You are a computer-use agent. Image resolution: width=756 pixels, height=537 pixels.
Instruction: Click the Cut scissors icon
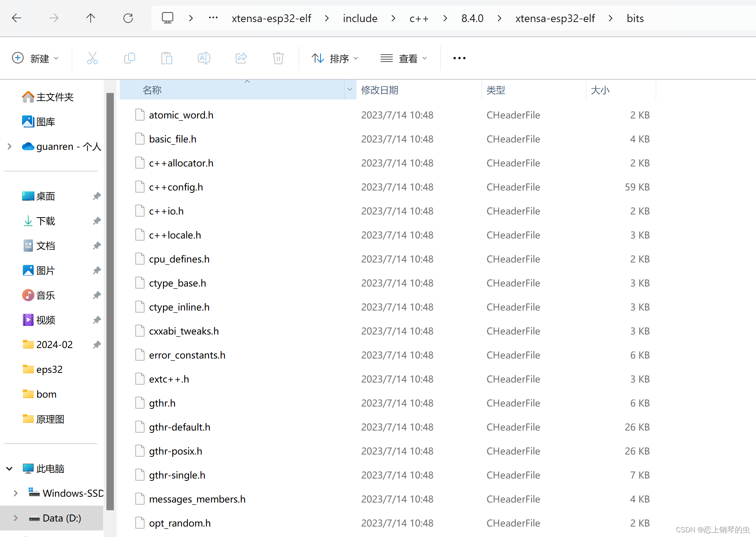coord(92,58)
